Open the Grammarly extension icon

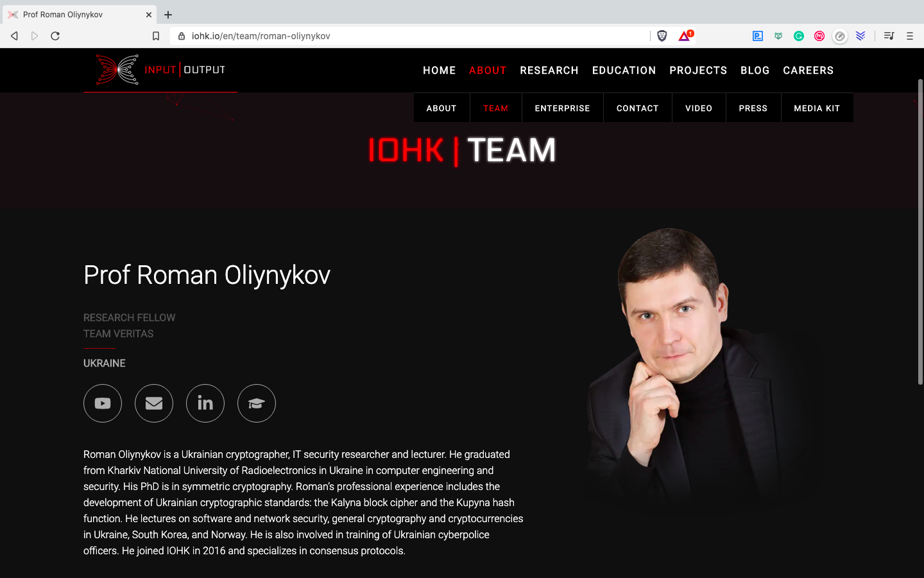pyautogui.click(x=799, y=36)
